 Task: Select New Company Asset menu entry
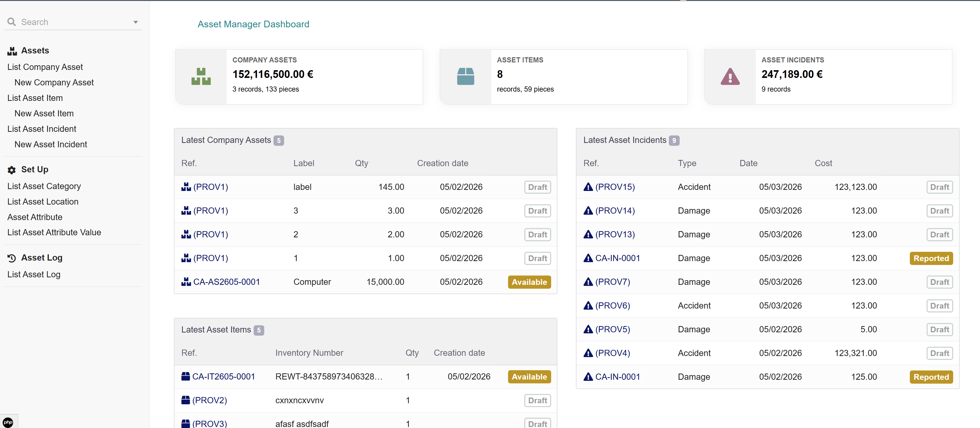54,83
